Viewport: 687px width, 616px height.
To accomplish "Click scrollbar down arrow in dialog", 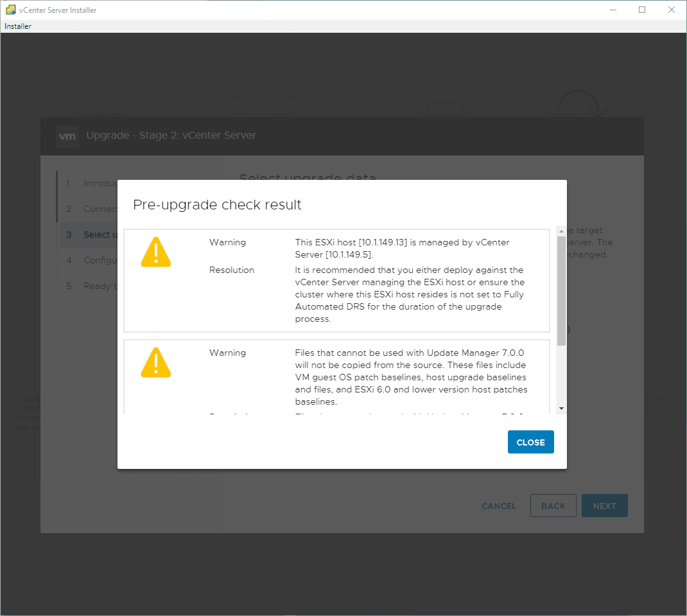I will coord(561,409).
